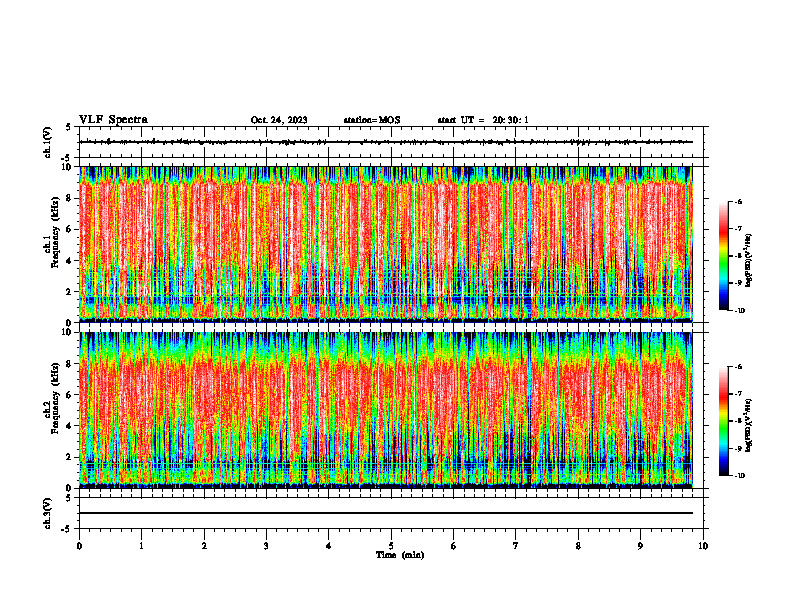Image resolution: width=792 pixels, height=612 pixels.
Task: Click the '6' kHz tick of ch.2 spectrogram
Action: (71, 395)
